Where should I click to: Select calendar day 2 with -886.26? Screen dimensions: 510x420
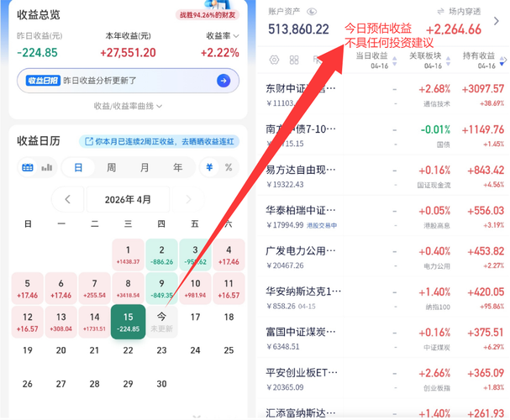point(161,255)
